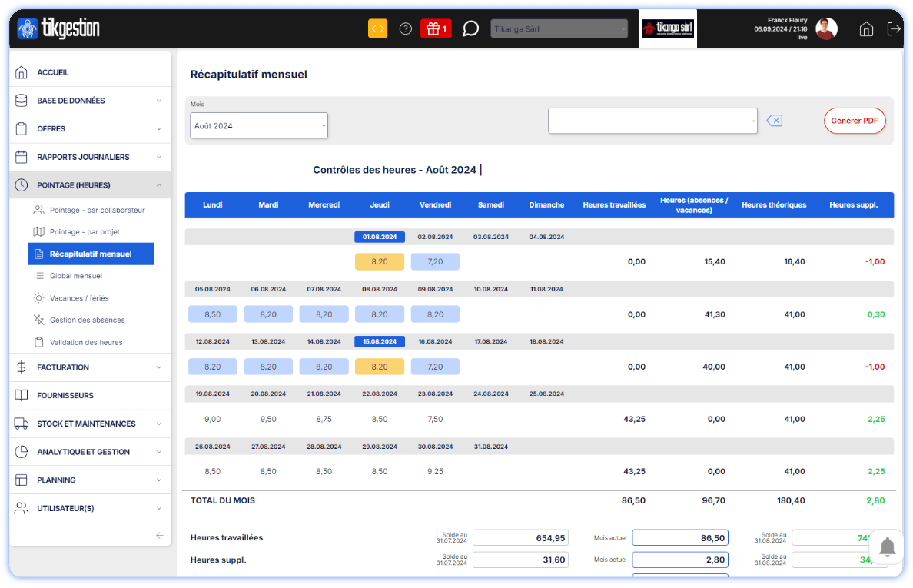Open the chat bubble icon
Viewport: 913px width, 588px height.
pyautogui.click(x=470, y=29)
